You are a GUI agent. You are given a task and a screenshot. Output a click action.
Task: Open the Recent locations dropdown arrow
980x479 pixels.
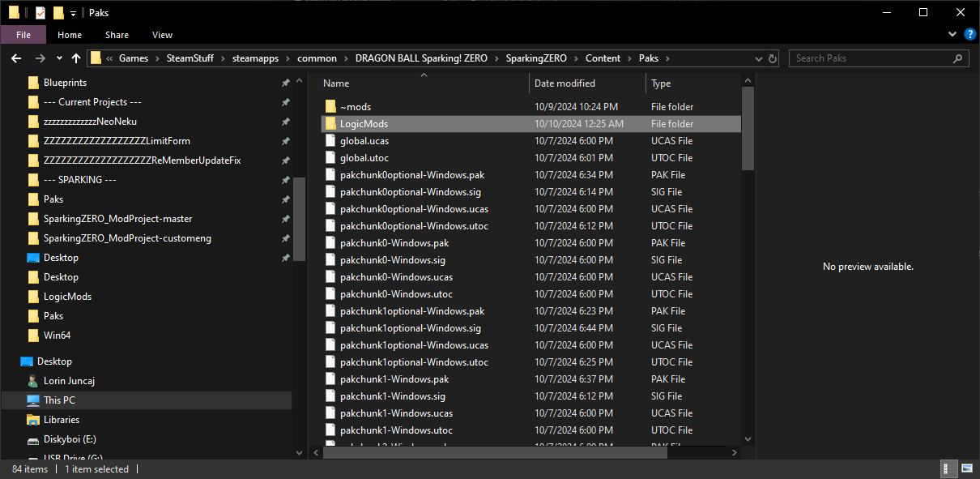[59, 58]
